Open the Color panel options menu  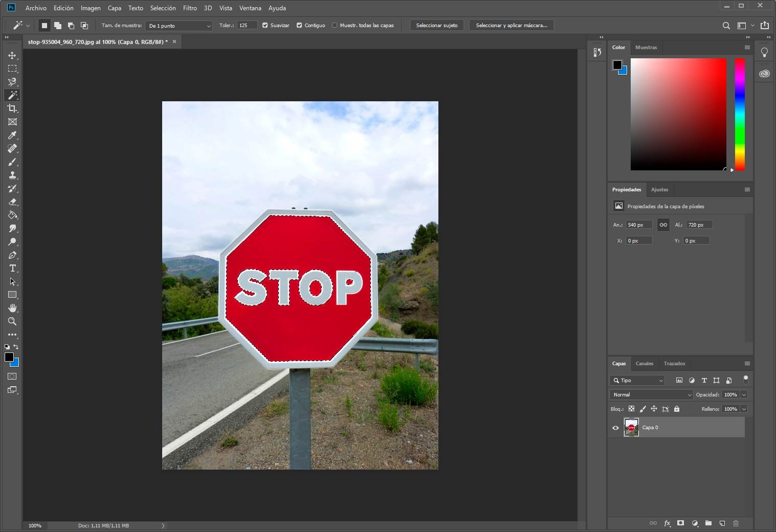tap(747, 48)
